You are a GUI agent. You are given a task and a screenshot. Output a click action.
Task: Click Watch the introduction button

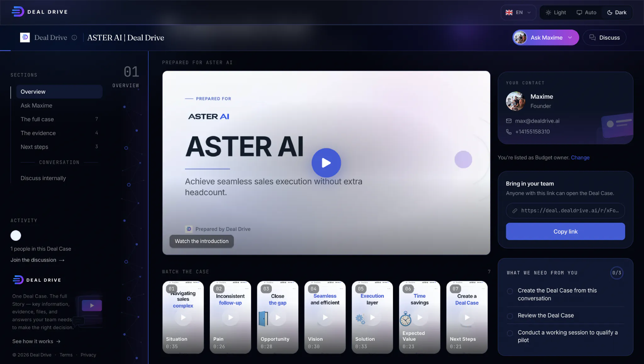click(x=202, y=241)
